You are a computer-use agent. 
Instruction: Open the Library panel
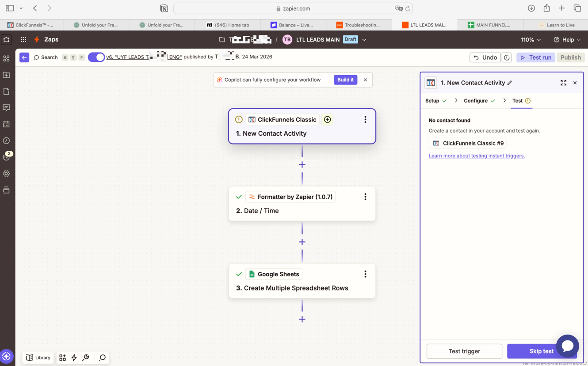pos(38,358)
